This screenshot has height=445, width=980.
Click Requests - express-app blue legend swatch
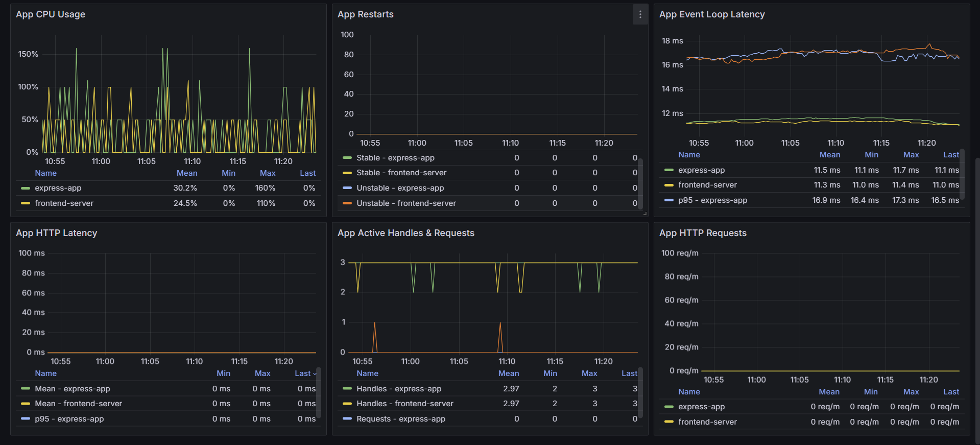(347, 419)
